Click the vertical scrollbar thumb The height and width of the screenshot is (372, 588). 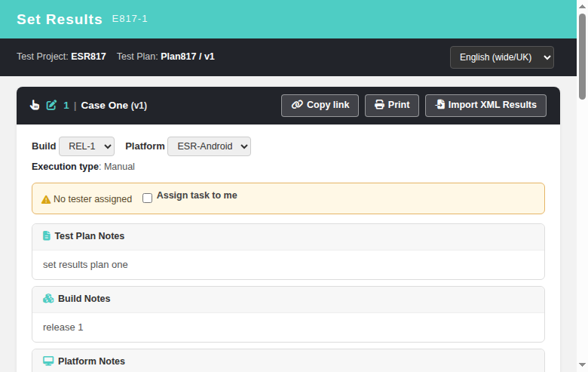[582, 57]
